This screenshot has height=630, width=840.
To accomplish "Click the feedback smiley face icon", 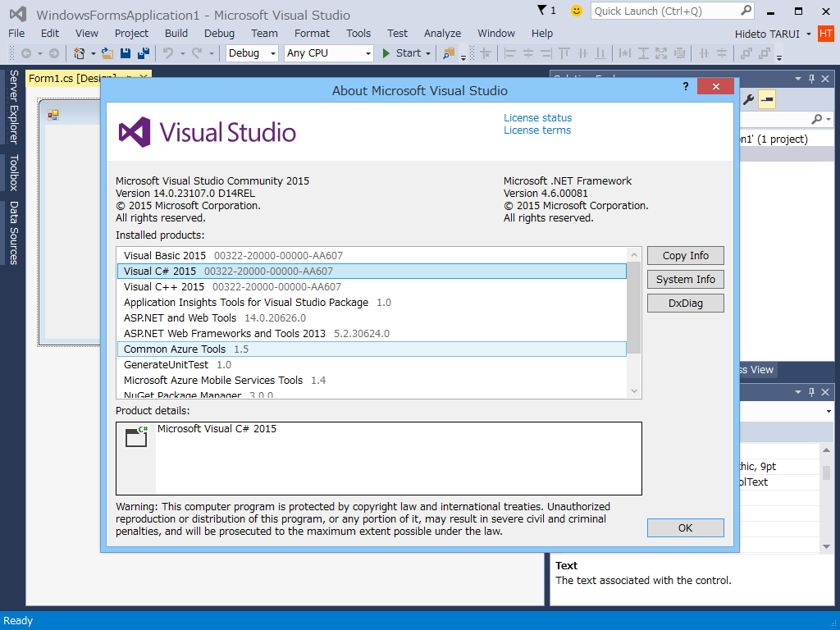I will [x=577, y=11].
